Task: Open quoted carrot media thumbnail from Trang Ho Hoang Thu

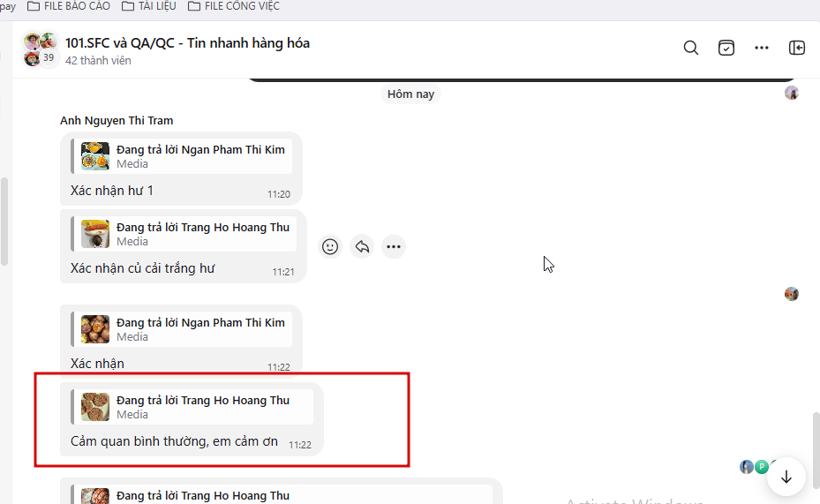Action: click(95, 234)
